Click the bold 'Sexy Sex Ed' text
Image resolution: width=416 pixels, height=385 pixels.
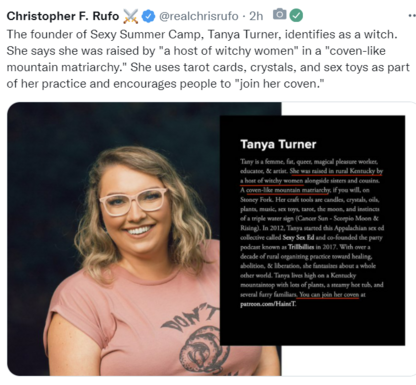(x=298, y=238)
